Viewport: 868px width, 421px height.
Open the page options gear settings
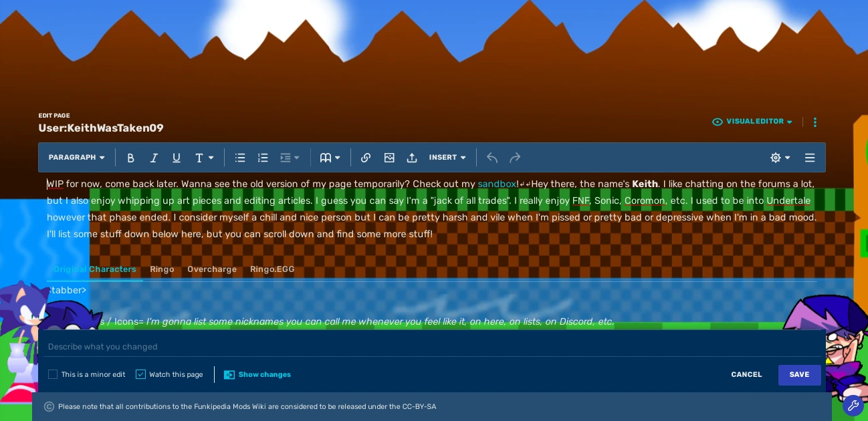pos(778,157)
